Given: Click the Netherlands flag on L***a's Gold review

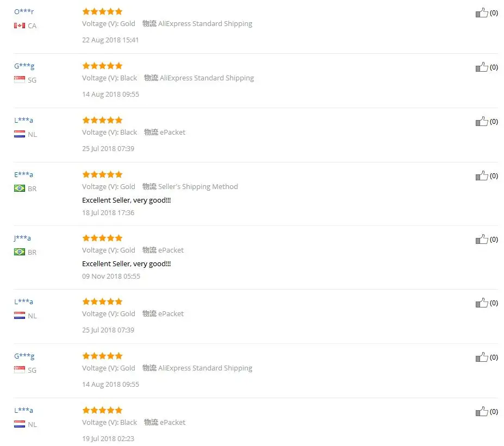Looking at the screenshot, I should pyautogui.click(x=19, y=315).
